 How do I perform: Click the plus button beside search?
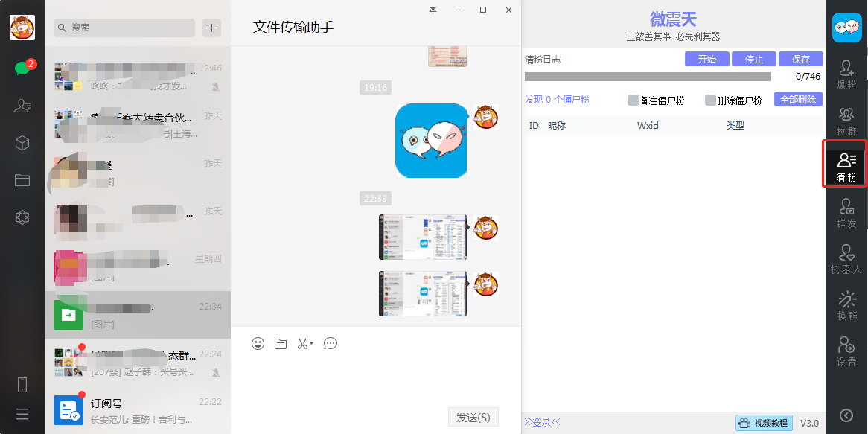tap(212, 28)
